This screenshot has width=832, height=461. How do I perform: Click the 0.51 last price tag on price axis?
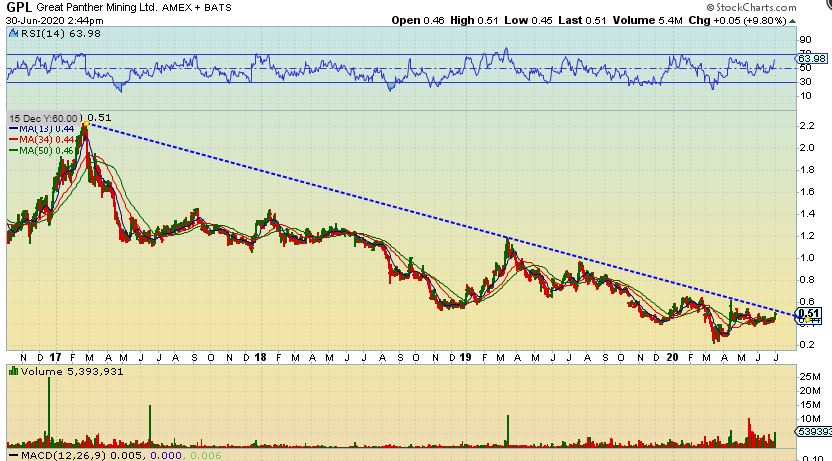pos(809,314)
